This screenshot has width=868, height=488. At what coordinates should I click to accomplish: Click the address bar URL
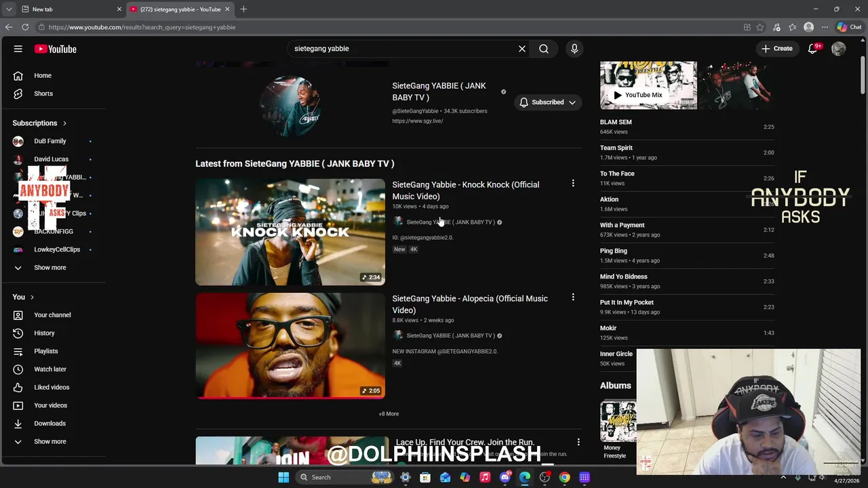(142, 27)
